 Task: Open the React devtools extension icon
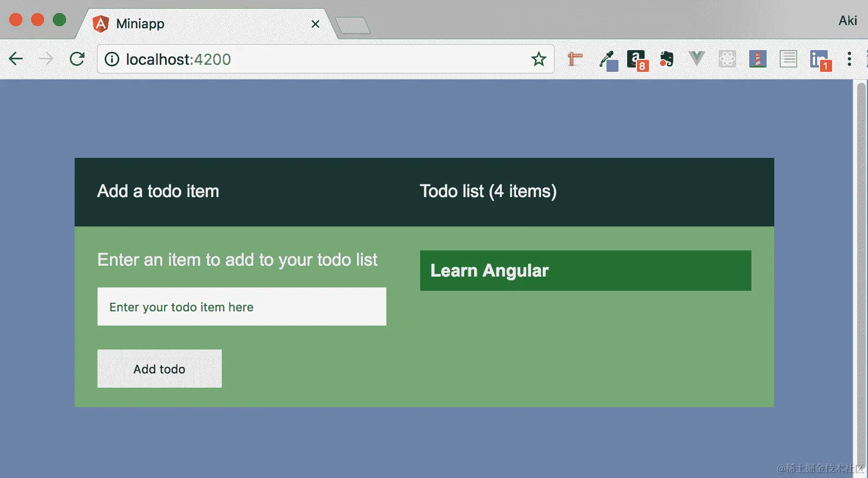tap(727, 59)
